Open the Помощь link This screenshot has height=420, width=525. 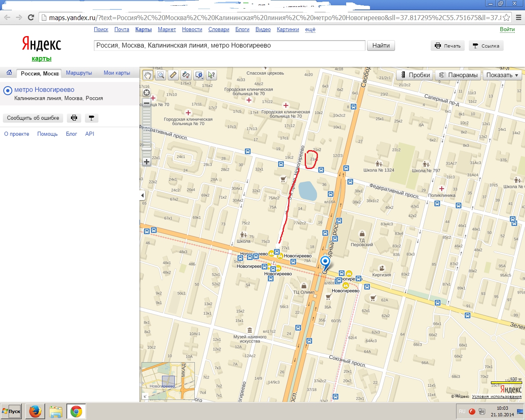click(x=48, y=134)
